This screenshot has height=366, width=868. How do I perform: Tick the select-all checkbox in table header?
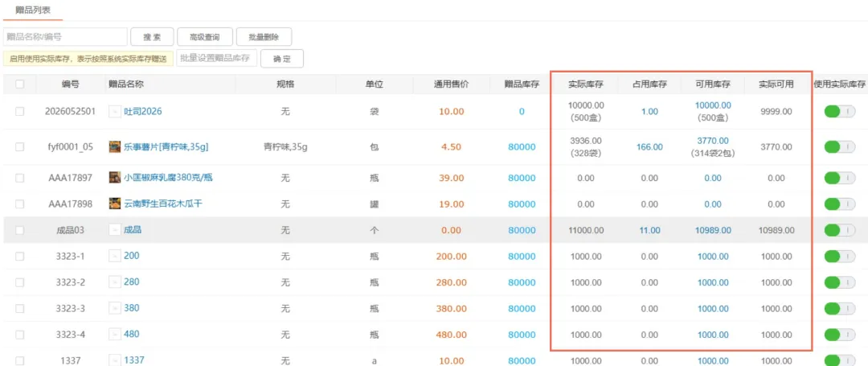(x=20, y=84)
